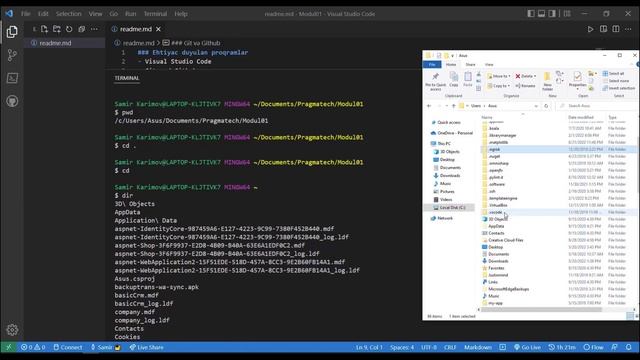Click New folder in File Explorer ribbon
This screenshot has width=640, height=360.
pos(547,81)
